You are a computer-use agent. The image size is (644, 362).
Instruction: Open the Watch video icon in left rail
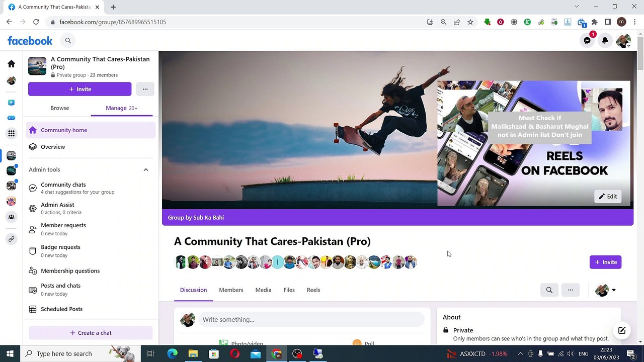pyautogui.click(x=11, y=103)
